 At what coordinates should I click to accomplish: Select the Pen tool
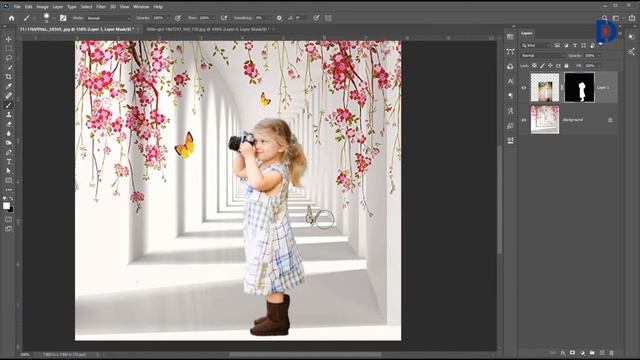click(x=9, y=152)
